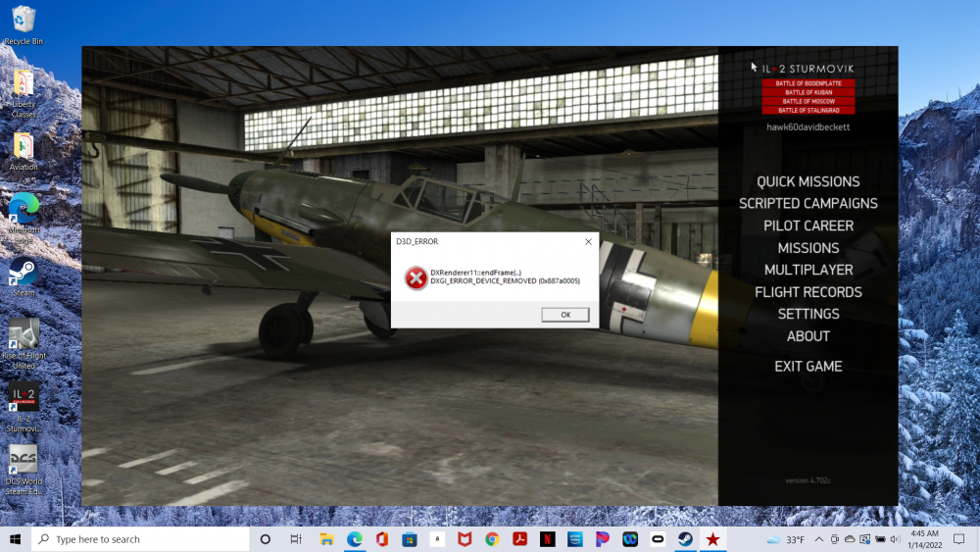Screen dimensions: 980x552
Task: Open the Oculus app from the taskbar
Action: click(x=658, y=539)
